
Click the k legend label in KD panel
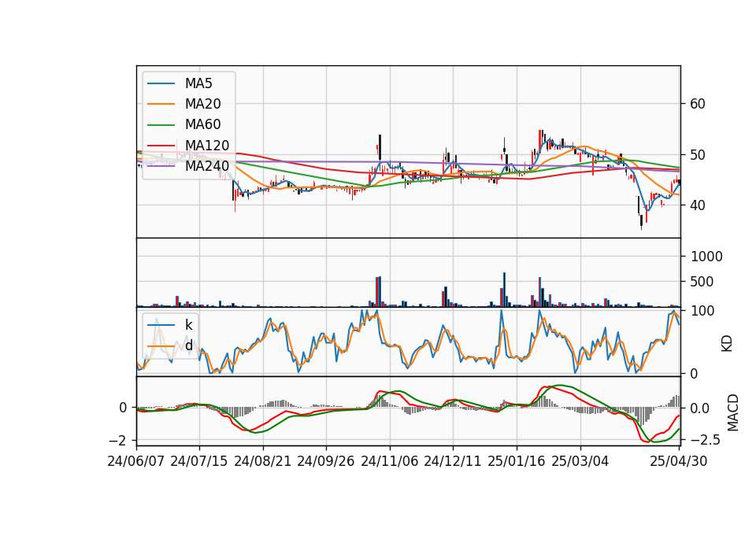coord(188,325)
